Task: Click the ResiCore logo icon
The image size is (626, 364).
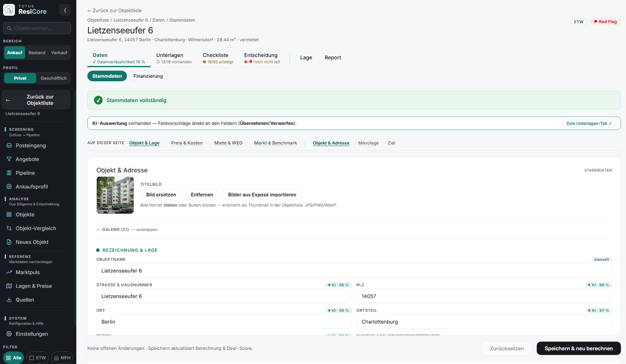Action: 9,10
